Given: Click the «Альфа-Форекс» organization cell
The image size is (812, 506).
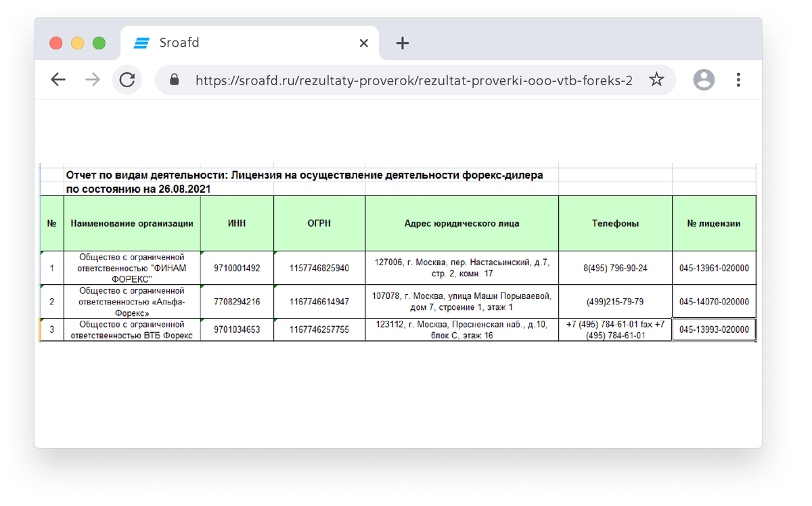Looking at the screenshot, I should 132,302.
